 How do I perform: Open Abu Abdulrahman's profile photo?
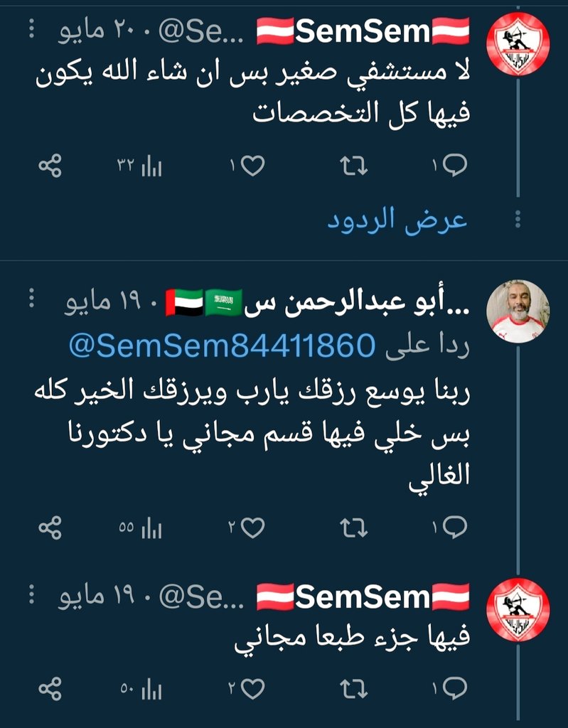(518, 311)
